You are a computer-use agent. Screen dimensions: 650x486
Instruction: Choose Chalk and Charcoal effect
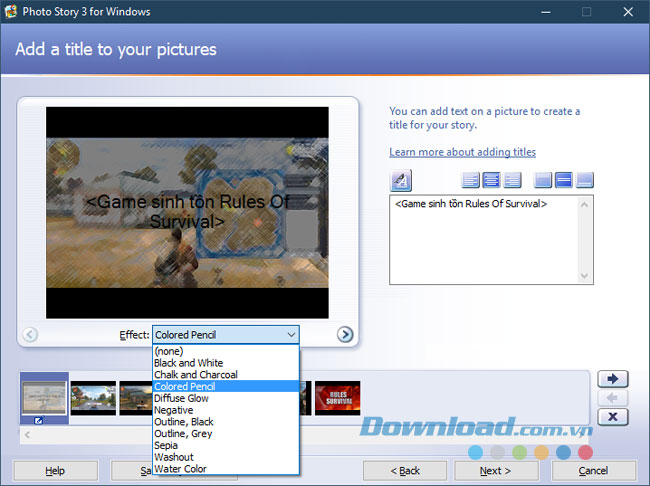[x=226, y=374]
